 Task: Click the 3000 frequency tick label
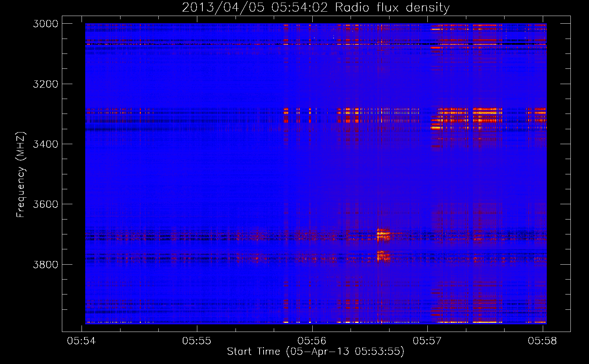click(x=46, y=24)
